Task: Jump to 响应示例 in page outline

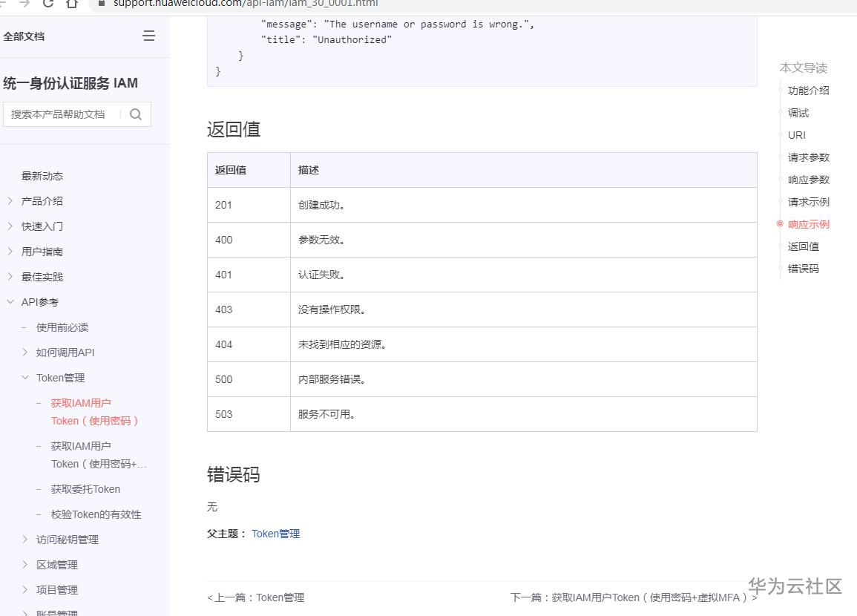Action: coord(808,224)
